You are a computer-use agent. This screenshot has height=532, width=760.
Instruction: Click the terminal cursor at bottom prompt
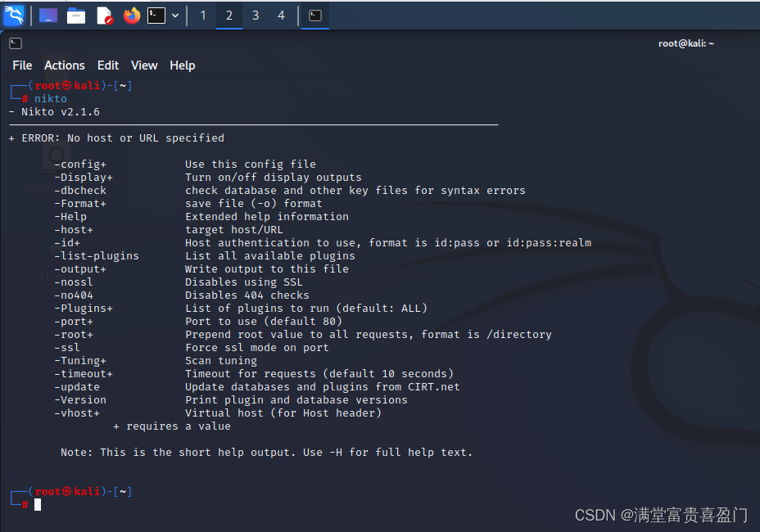[x=38, y=505]
